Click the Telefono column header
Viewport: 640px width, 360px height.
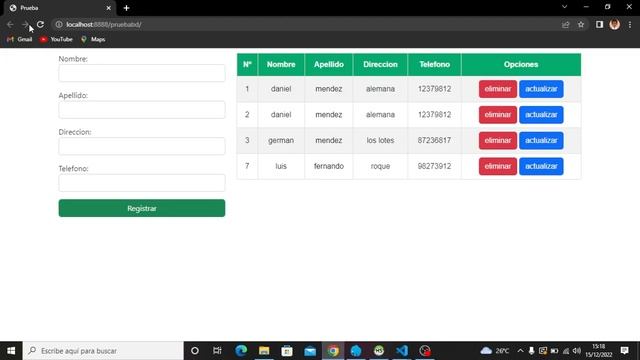[x=434, y=64]
